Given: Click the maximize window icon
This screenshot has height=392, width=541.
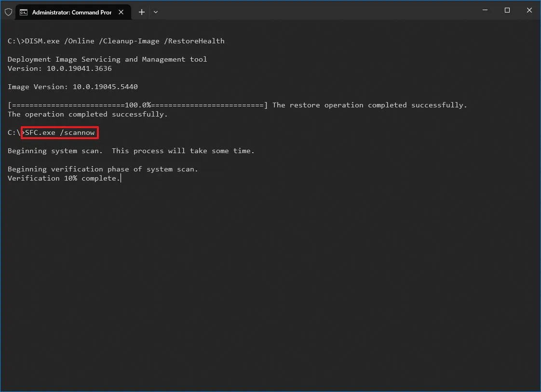Looking at the screenshot, I should pyautogui.click(x=507, y=10).
